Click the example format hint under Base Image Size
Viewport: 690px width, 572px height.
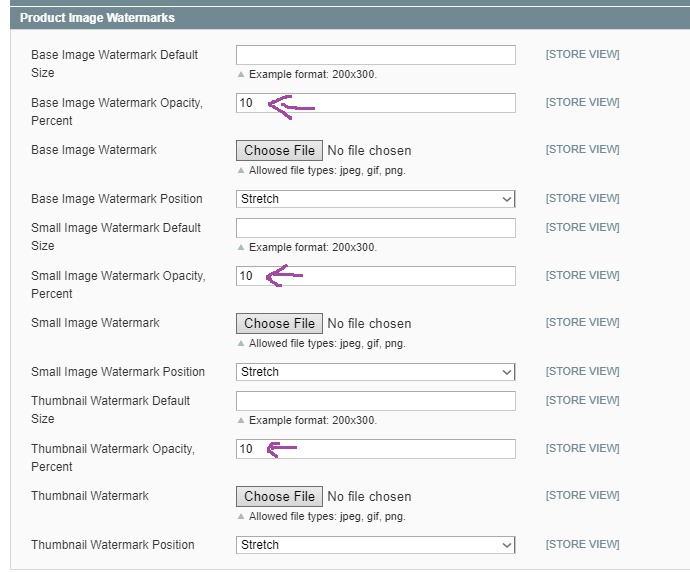tap(312, 75)
